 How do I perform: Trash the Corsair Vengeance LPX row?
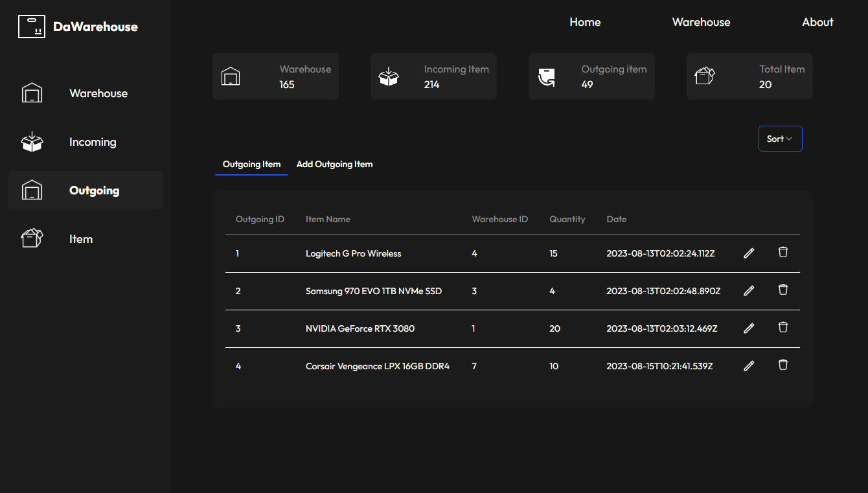coord(783,365)
